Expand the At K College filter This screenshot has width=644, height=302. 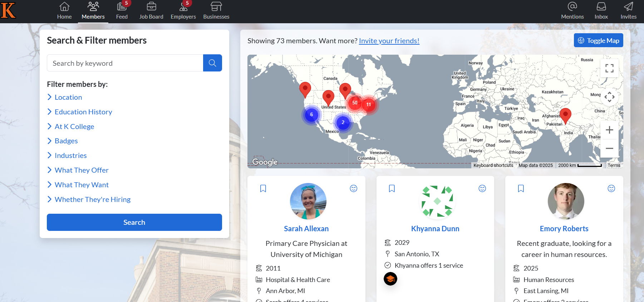[71, 127]
